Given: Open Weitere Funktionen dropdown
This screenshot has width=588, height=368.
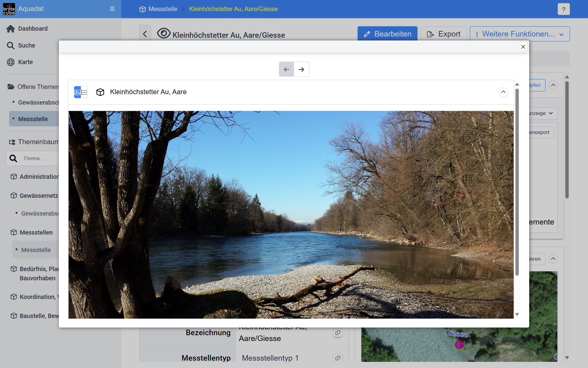Looking at the screenshot, I should coord(520,34).
